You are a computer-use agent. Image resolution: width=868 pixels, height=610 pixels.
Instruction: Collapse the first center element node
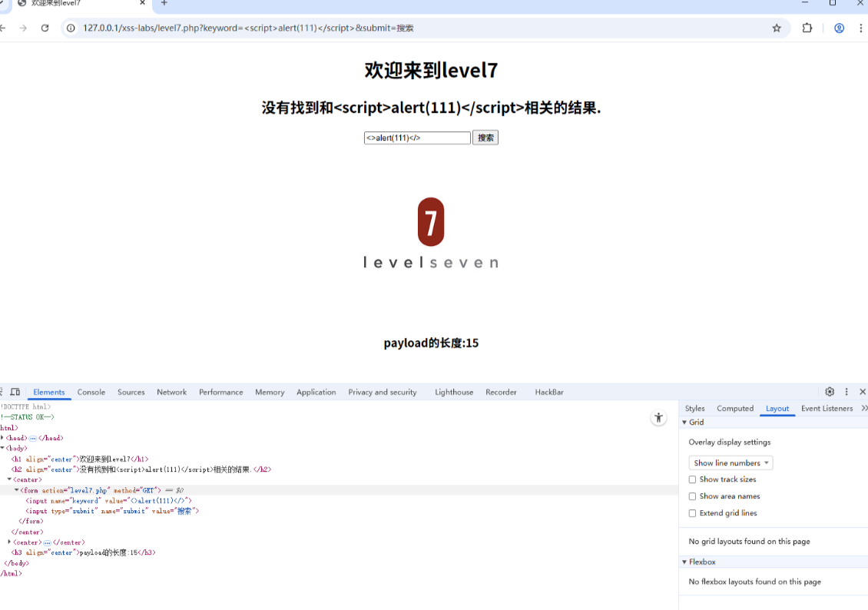[9, 480]
